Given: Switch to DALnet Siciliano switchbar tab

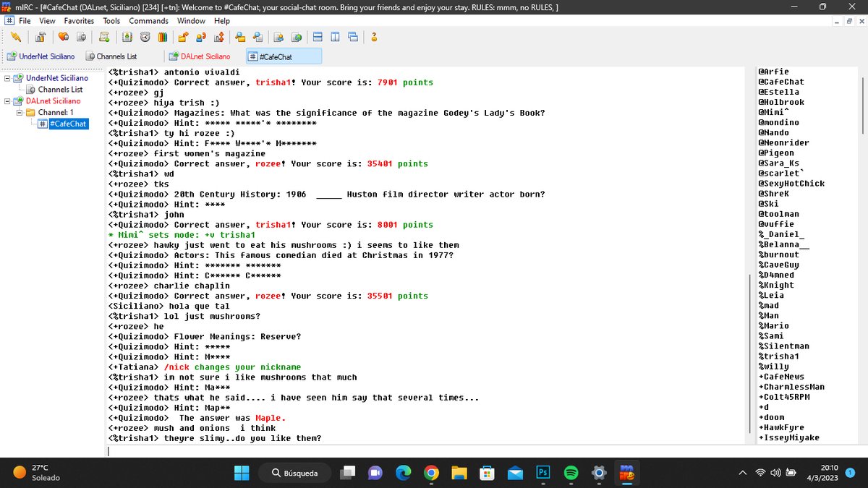Looking at the screenshot, I should point(200,56).
